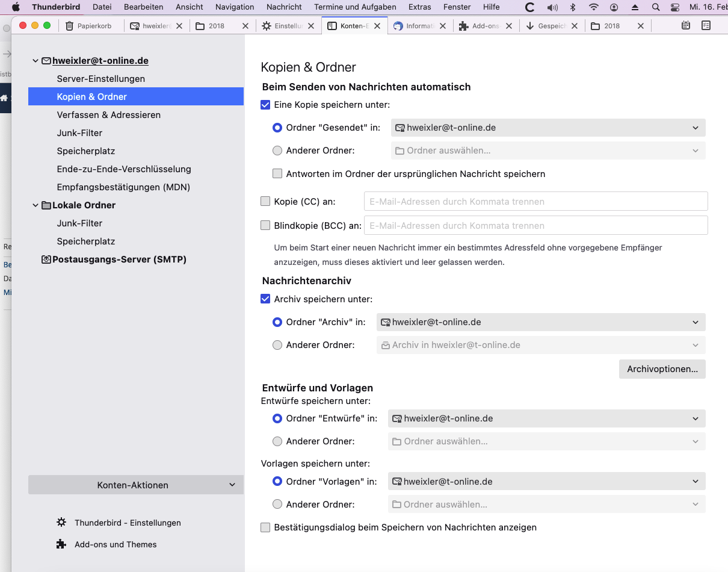Click the tasks icon in tab bar

(706, 26)
